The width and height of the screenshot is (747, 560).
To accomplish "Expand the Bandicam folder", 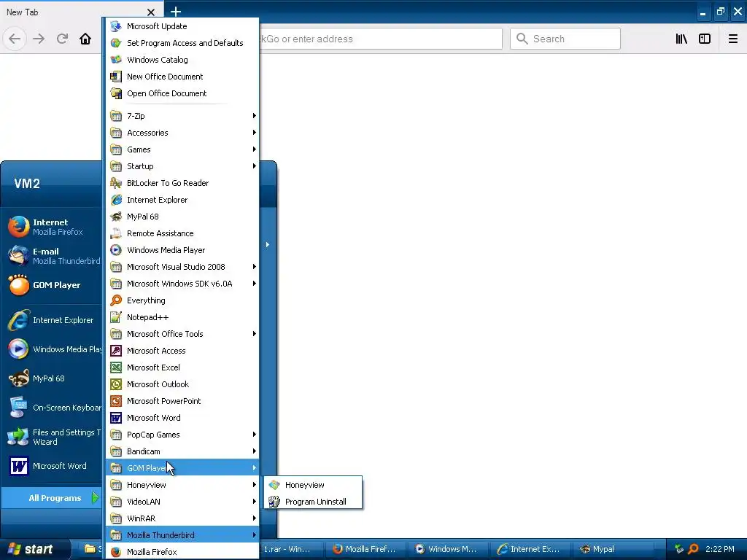I will tap(182, 451).
